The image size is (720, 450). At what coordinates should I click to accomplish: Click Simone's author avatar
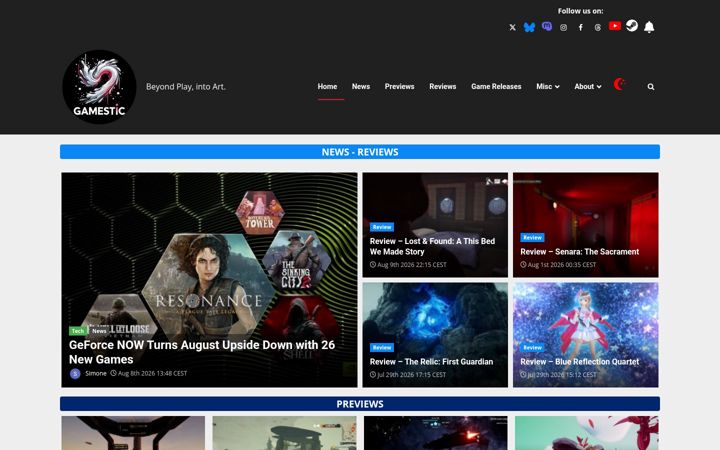pos(75,374)
